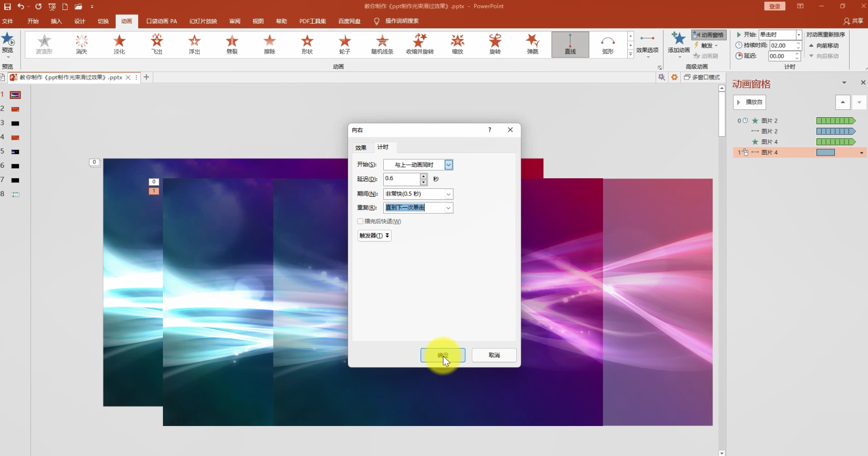Image resolution: width=868 pixels, height=456 pixels.
Task: Expand the animation gallery more button
Action: click(630, 55)
